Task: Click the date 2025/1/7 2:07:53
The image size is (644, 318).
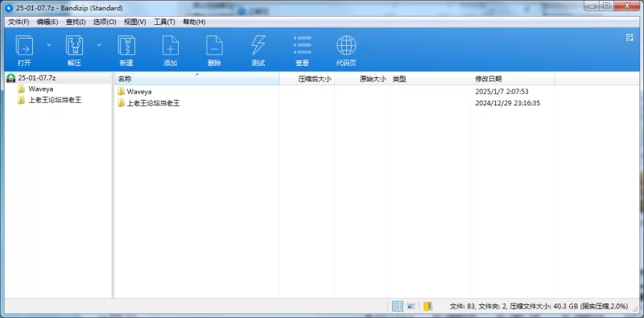Action: [502, 92]
